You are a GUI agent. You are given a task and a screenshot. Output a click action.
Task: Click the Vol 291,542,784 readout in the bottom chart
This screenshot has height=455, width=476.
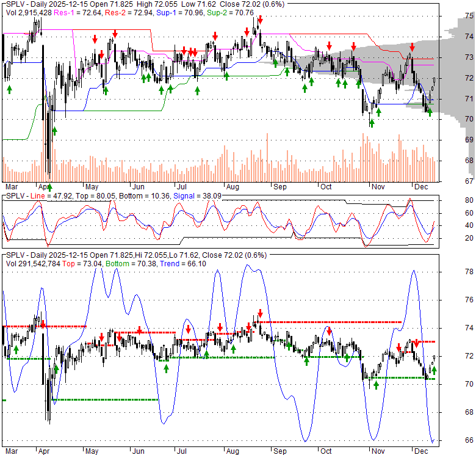point(33,264)
